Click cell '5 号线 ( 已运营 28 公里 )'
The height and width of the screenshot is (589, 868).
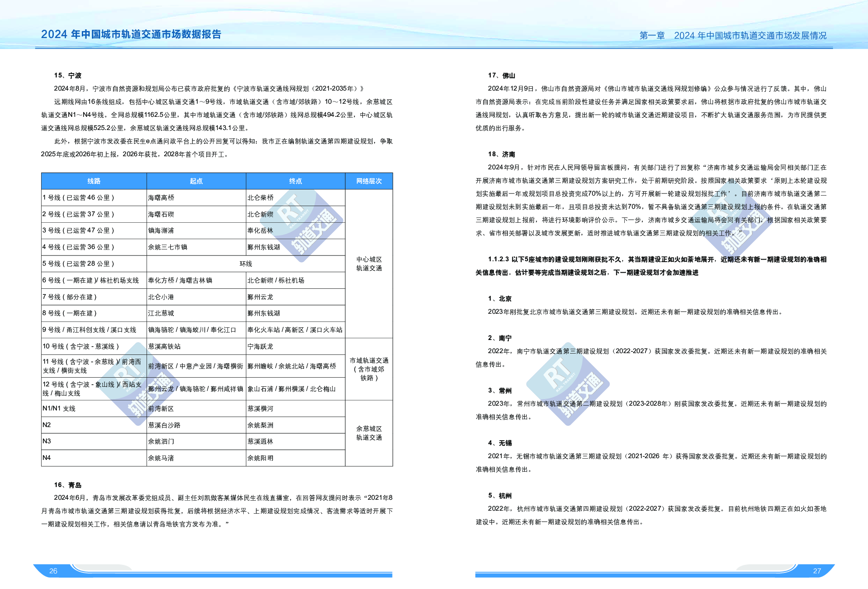click(94, 263)
